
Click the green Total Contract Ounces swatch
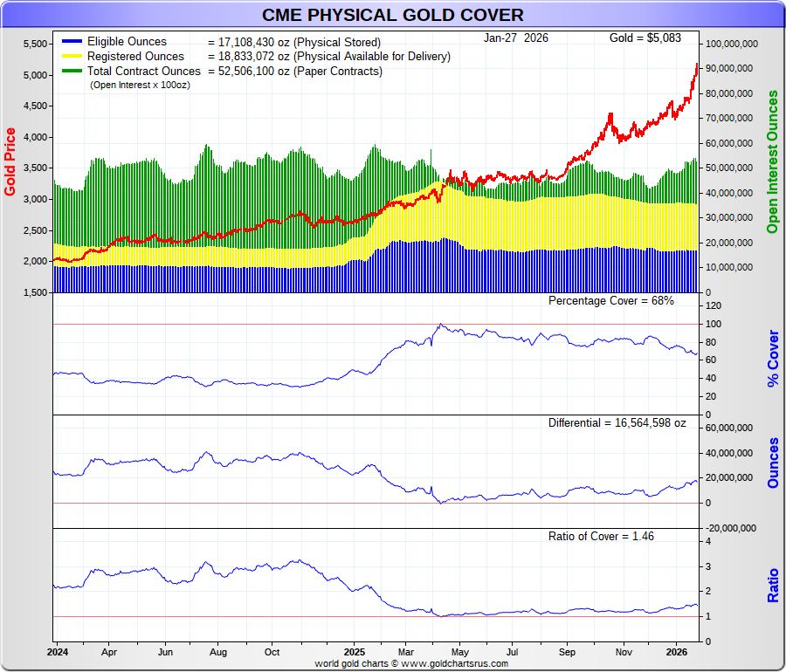72,72
